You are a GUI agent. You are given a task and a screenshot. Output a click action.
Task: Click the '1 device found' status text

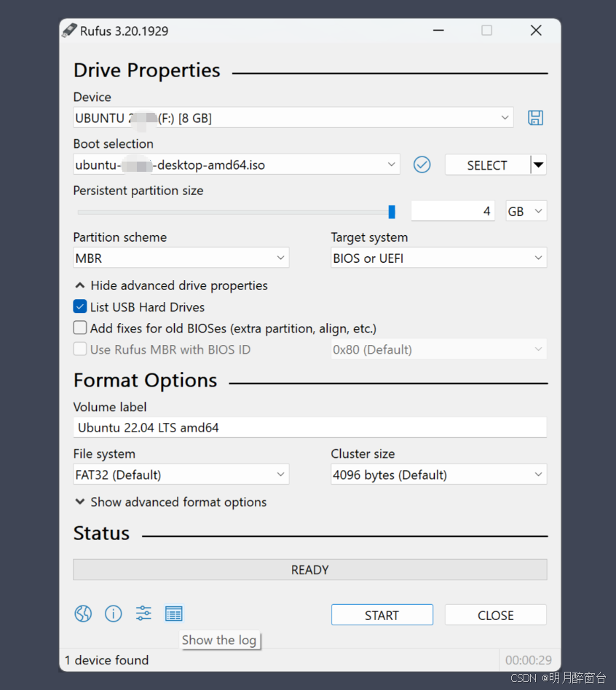(x=106, y=660)
